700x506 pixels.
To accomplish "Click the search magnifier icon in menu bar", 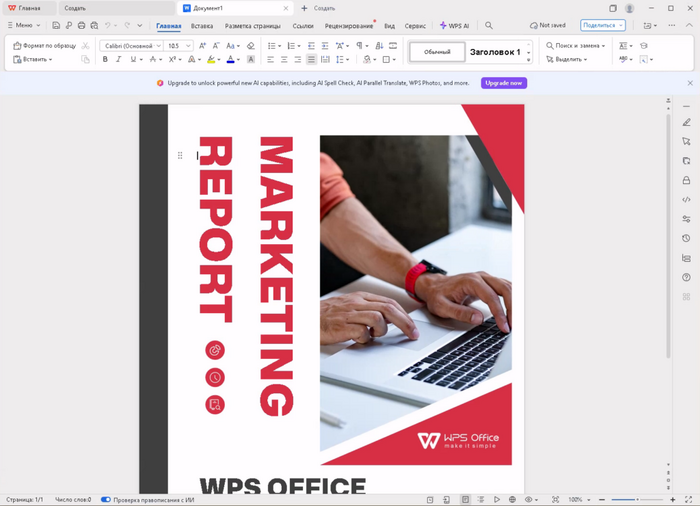I will (489, 25).
